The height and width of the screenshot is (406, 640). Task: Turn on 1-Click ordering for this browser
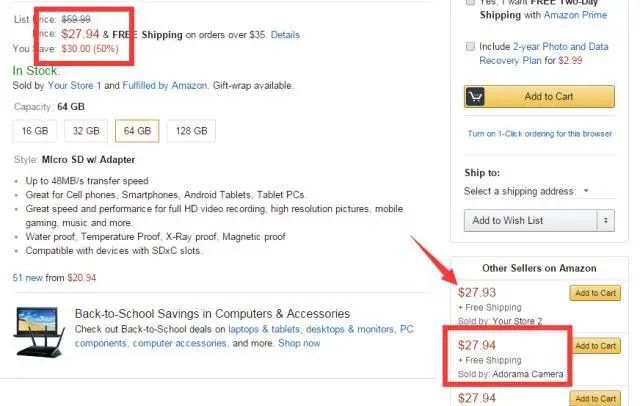(539, 134)
